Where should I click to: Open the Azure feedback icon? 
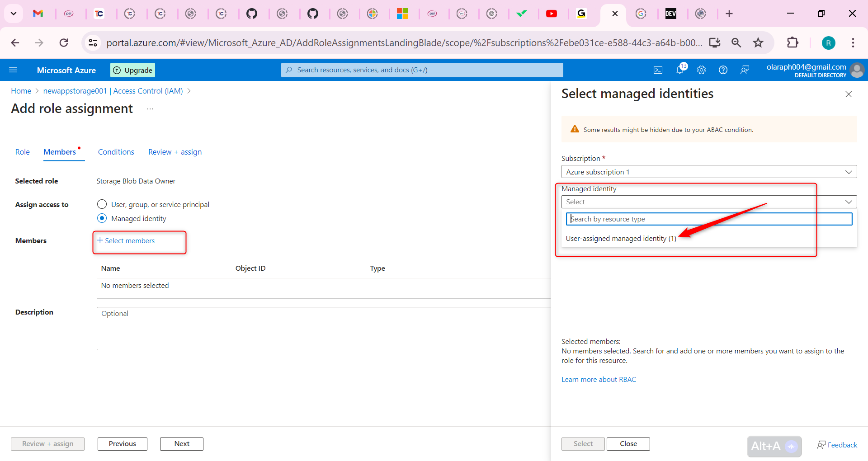pos(745,70)
